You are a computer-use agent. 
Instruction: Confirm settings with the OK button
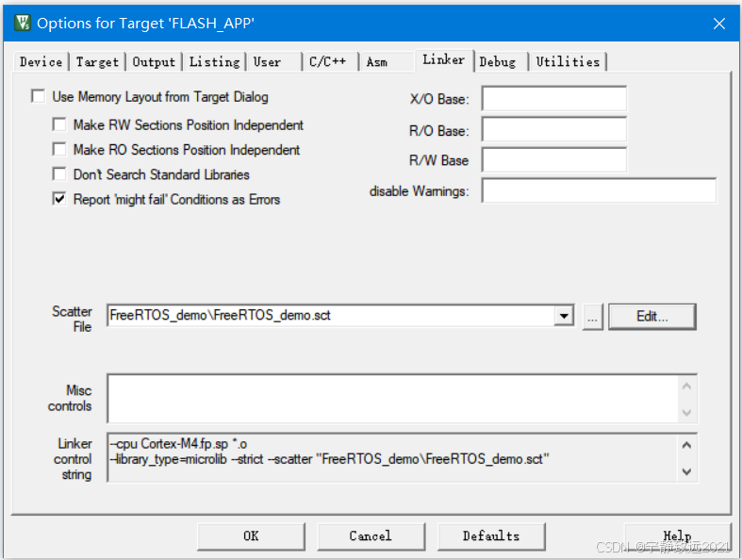pyautogui.click(x=252, y=536)
